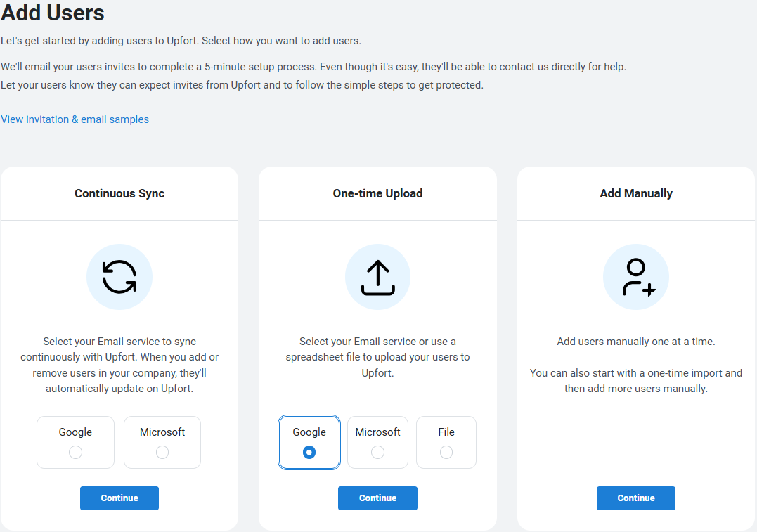Screen dimensions: 757x532
Task: Click 'Let your users know they can expect invites' line
Action: [x=242, y=85]
